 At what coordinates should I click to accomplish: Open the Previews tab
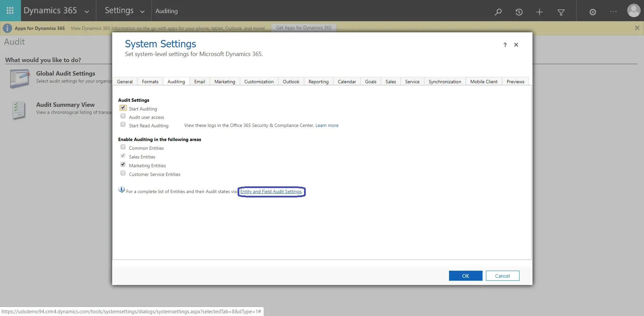point(515,82)
